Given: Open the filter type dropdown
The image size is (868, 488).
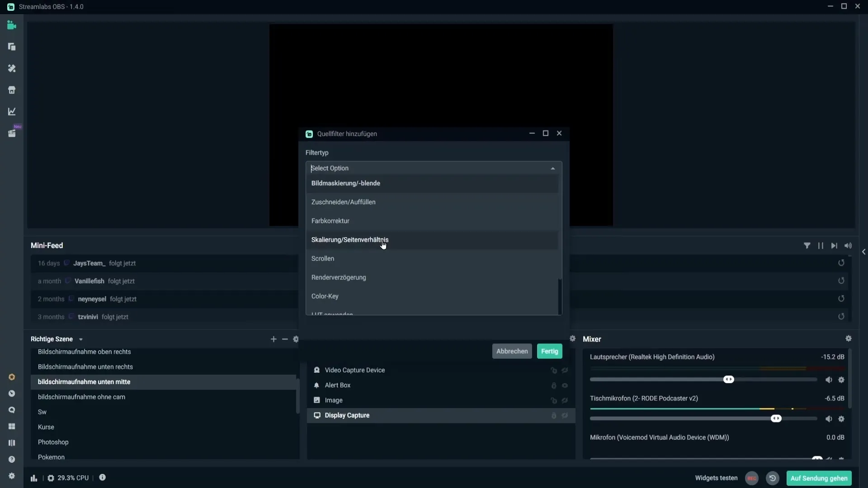Looking at the screenshot, I should coord(434,168).
